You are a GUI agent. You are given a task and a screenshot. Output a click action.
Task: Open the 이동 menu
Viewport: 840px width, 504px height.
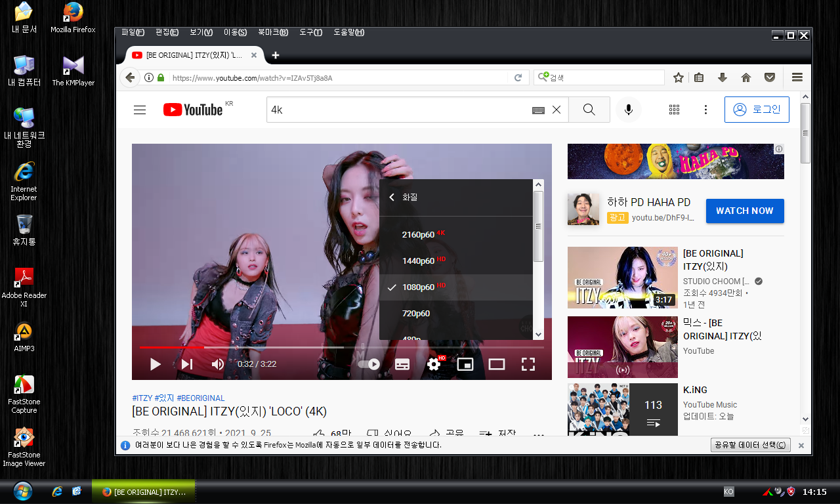pos(236,32)
